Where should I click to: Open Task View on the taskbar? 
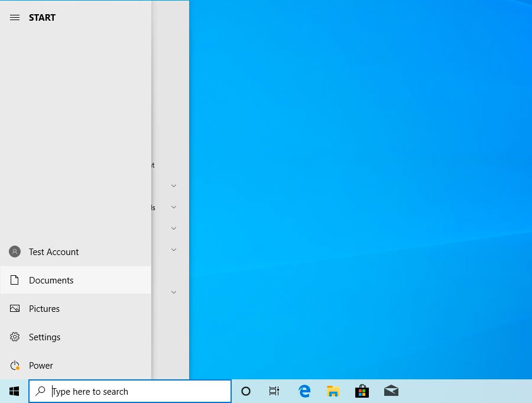pos(274,391)
